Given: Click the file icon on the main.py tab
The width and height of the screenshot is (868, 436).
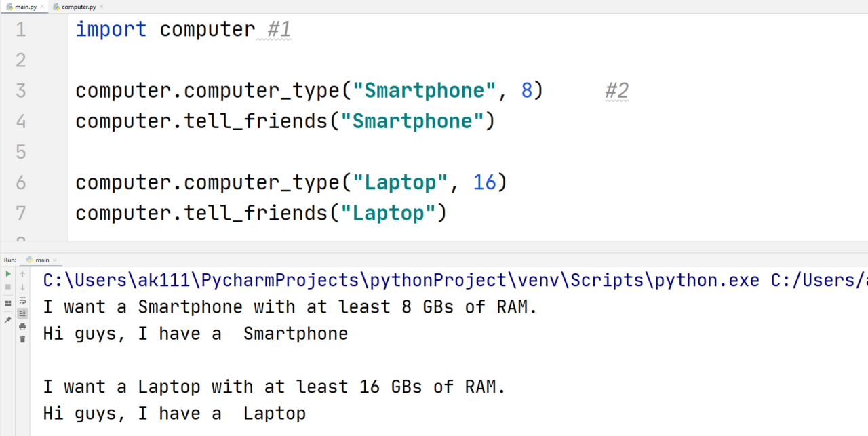Looking at the screenshot, I should [x=9, y=6].
